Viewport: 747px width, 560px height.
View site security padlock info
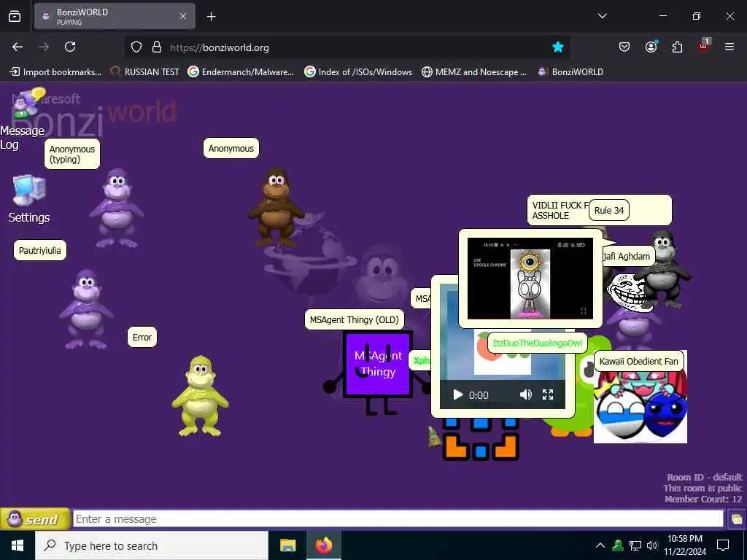pyautogui.click(x=157, y=47)
